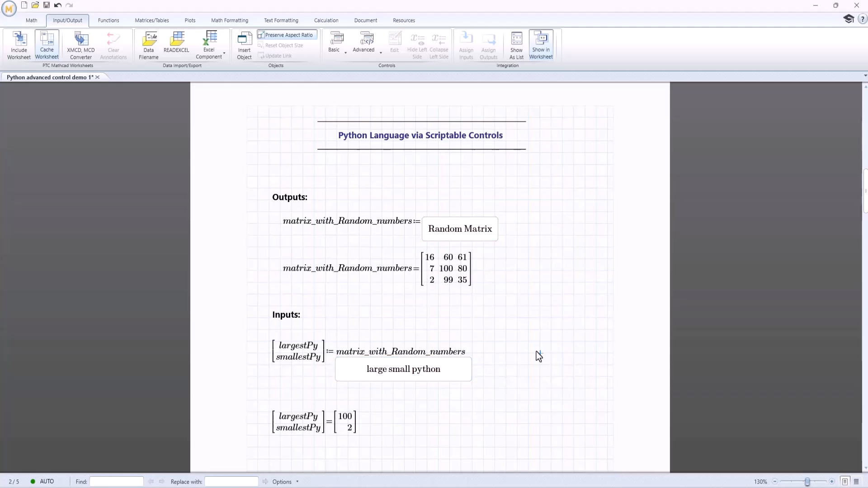Viewport: 868px width, 488px height.
Task: Click Show in Worksheet integration tool
Action: coord(541,44)
